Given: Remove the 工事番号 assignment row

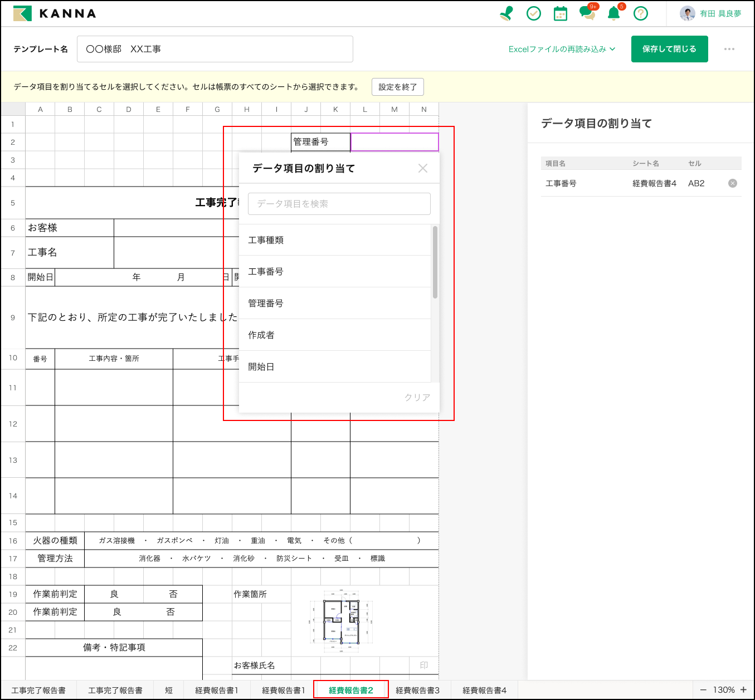Looking at the screenshot, I should tap(733, 183).
